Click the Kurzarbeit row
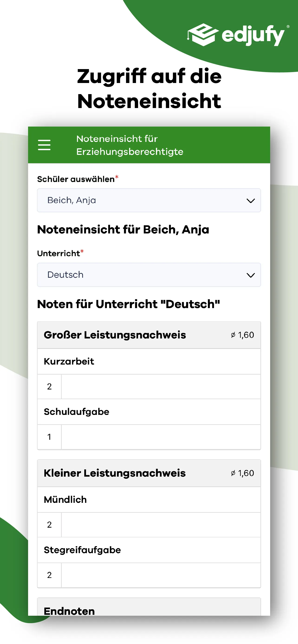Viewport: 298px width, 644px height. coord(149,361)
